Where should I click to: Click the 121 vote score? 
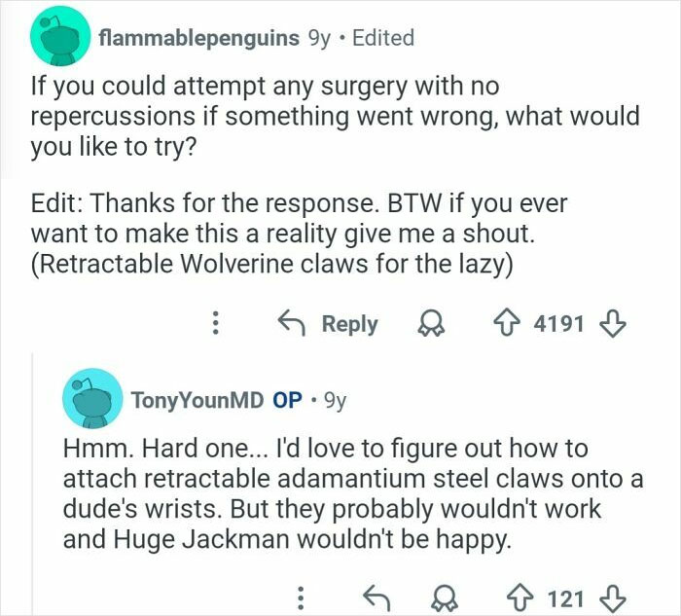click(x=565, y=597)
